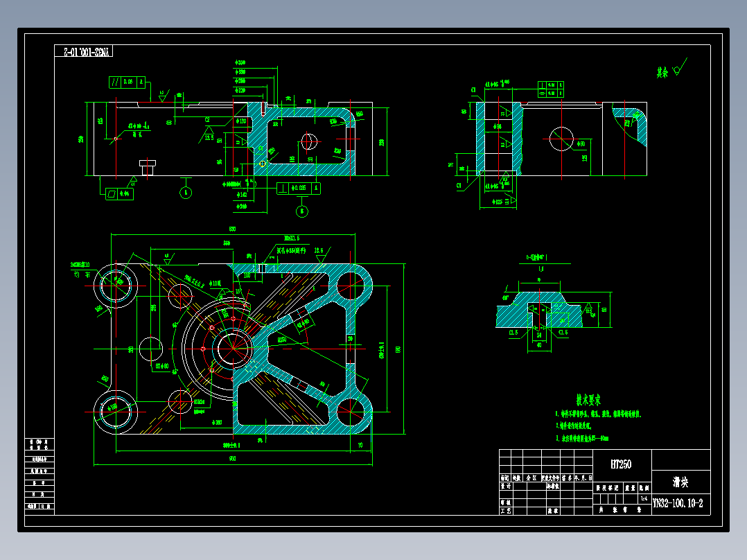Screen dimensions: 747x560
Task: Select the parallelism 0.06 tolerance frame
Action: point(128,82)
